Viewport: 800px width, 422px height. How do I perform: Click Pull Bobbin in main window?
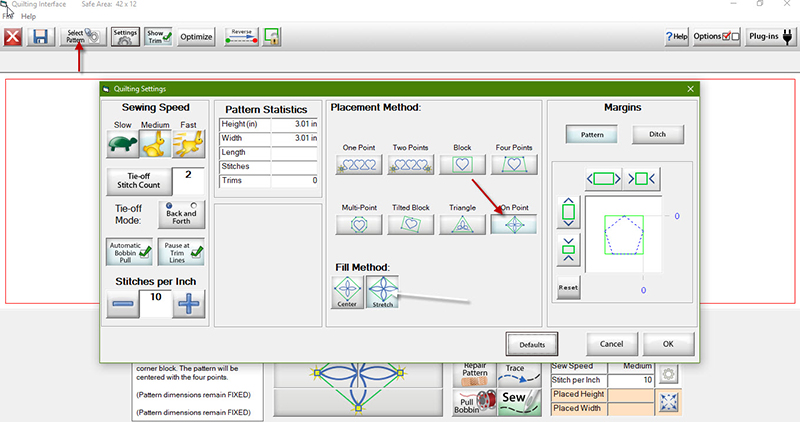[x=474, y=403]
